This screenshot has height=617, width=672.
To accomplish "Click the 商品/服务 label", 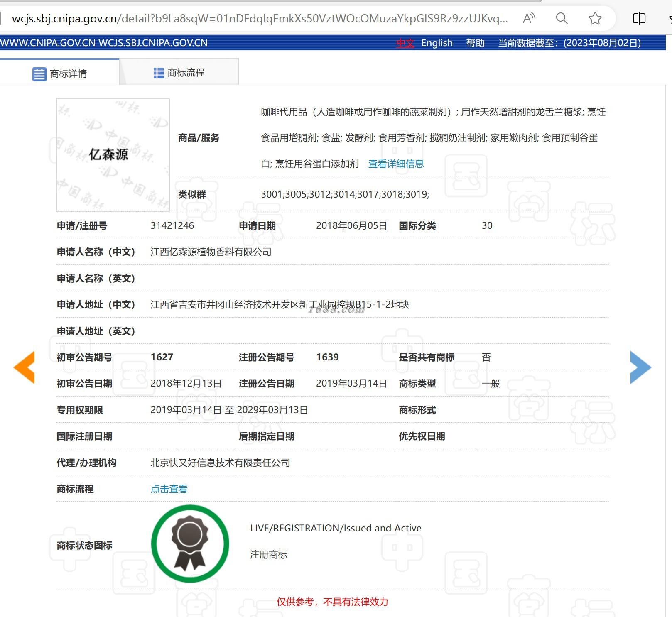I will [199, 138].
